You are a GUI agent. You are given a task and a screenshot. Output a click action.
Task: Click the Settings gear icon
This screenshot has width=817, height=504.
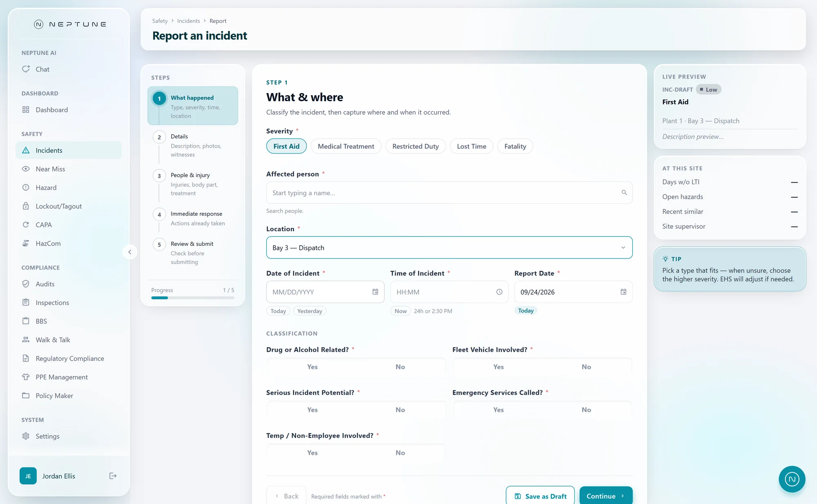pos(26,436)
